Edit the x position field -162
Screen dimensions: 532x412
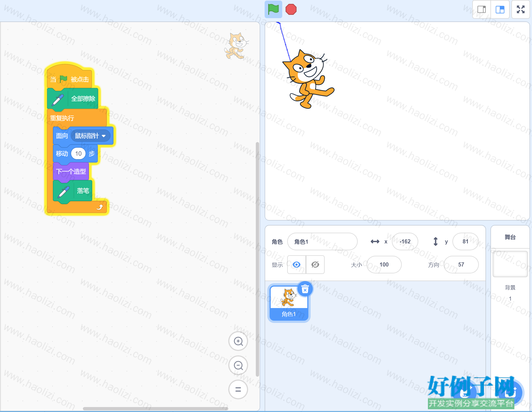point(405,241)
